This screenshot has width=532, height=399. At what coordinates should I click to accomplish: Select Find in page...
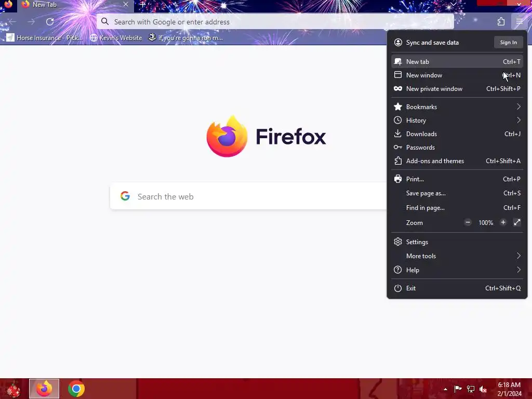tap(457, 208)
